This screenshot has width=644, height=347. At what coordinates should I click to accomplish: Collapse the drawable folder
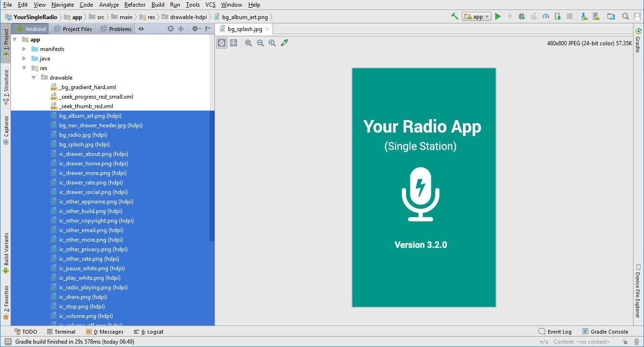point(34,78)
